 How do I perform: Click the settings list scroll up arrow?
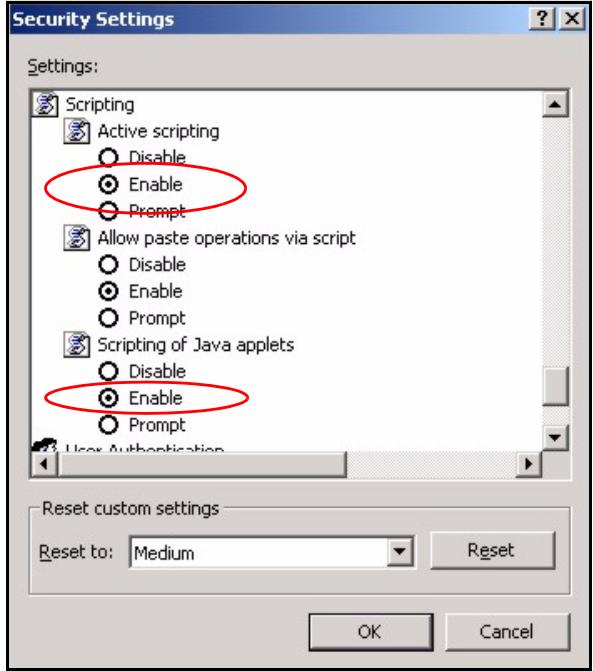click(555, 104)
